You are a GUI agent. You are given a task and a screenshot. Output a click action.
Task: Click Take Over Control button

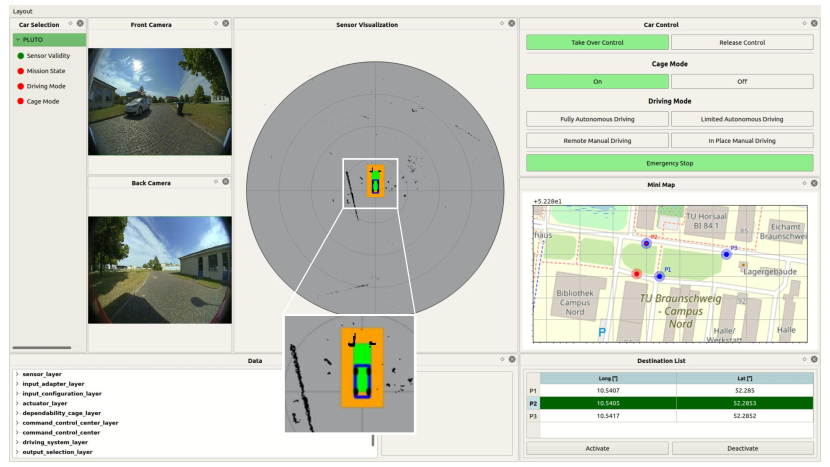pos(597,42)
